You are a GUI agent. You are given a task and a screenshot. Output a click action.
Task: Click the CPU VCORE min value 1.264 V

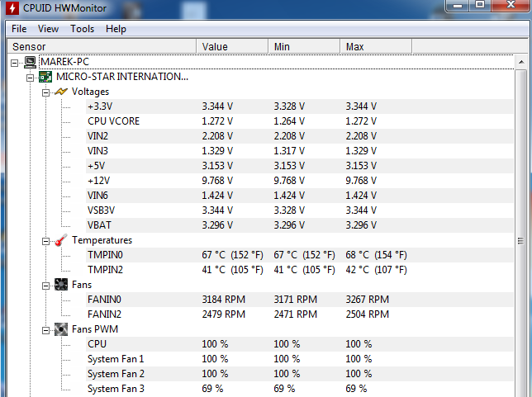(x=289, y=121)
